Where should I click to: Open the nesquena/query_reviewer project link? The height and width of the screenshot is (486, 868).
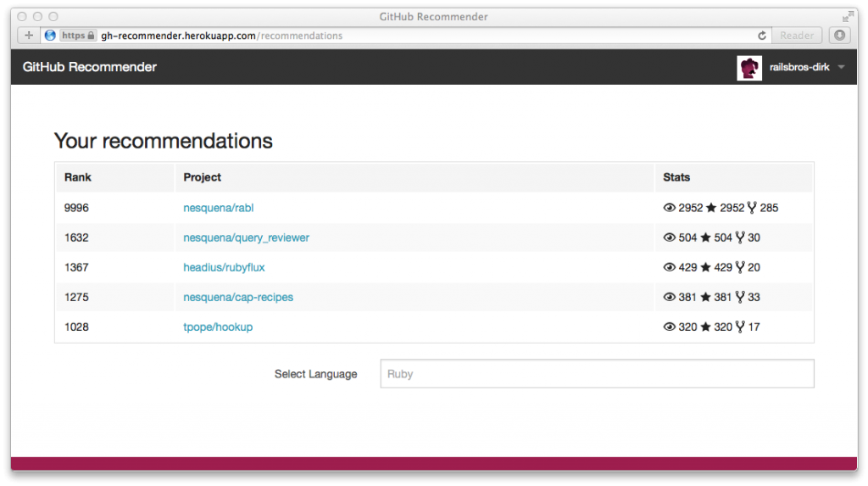pyautogui.click(x=246, y=238)
